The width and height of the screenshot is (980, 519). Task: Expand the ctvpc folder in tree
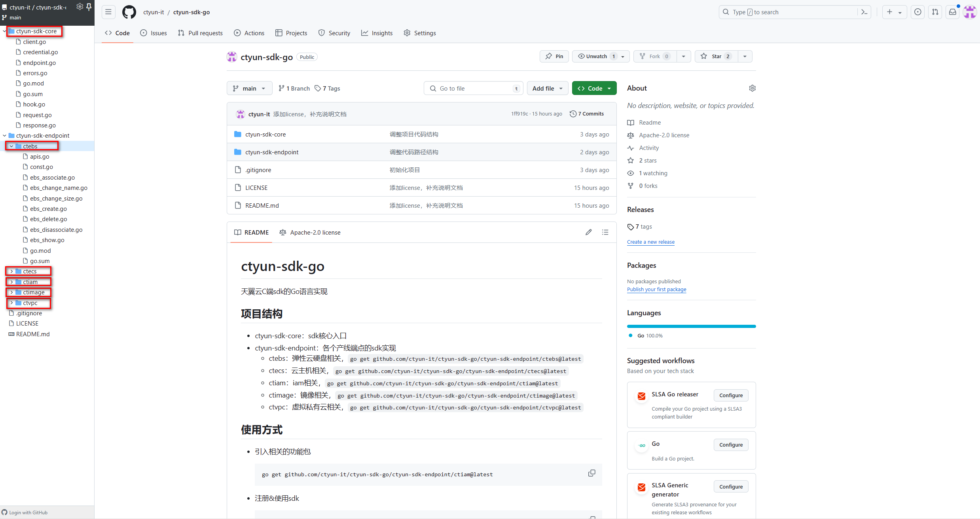click(11, 303)
